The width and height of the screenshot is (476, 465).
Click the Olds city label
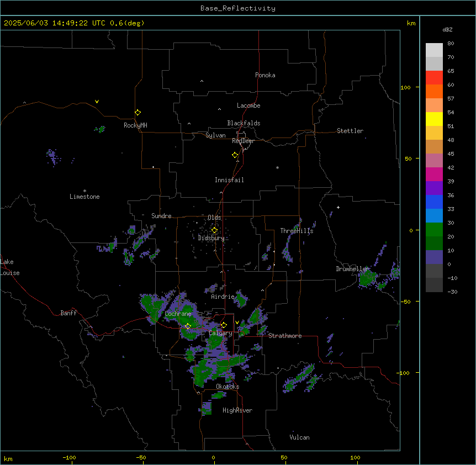(x=214, y=218)
